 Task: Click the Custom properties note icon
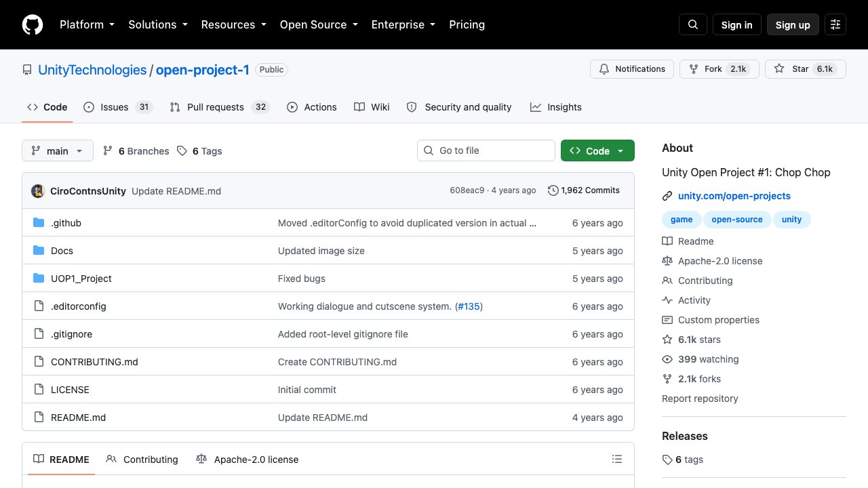pos(667,320)
